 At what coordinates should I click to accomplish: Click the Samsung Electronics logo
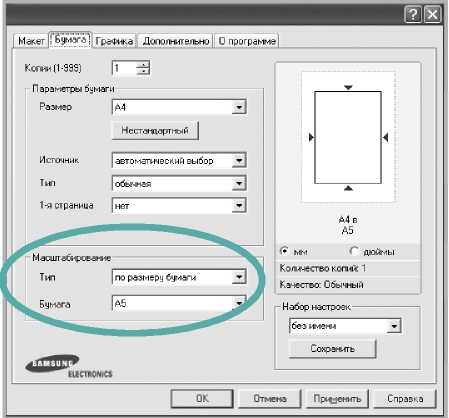(69, 367)
